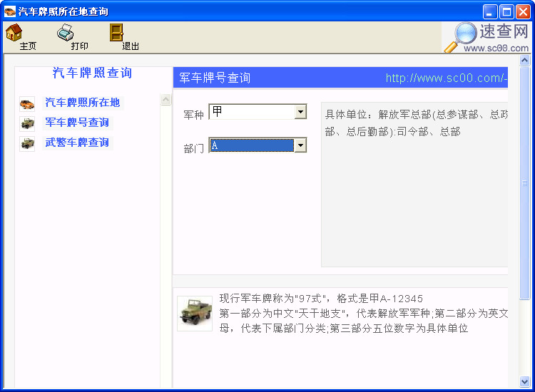Expand the 军种 dropdown arrow
535x392 pixels.
coord(300,112)
